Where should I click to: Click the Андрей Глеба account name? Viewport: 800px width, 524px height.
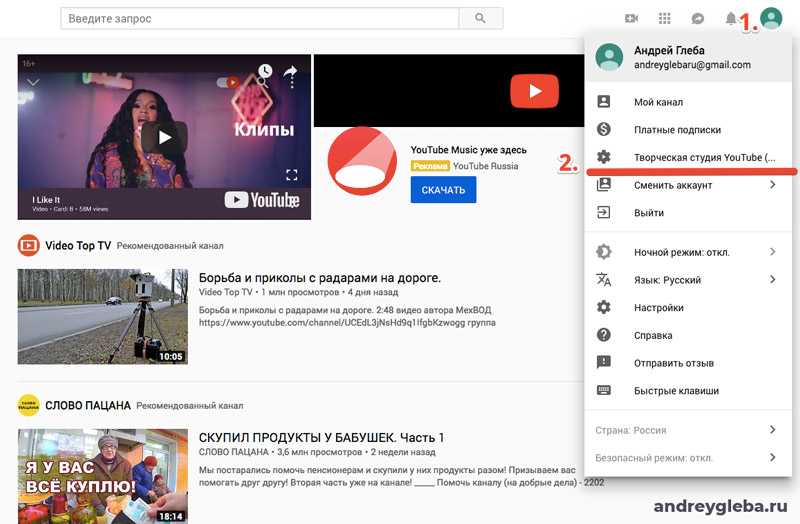click(x=669, y=51)
